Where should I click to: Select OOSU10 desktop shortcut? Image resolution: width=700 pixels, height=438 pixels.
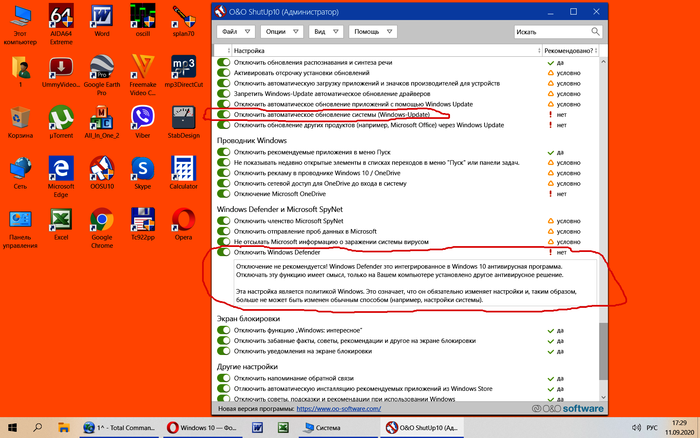(102, 173)
